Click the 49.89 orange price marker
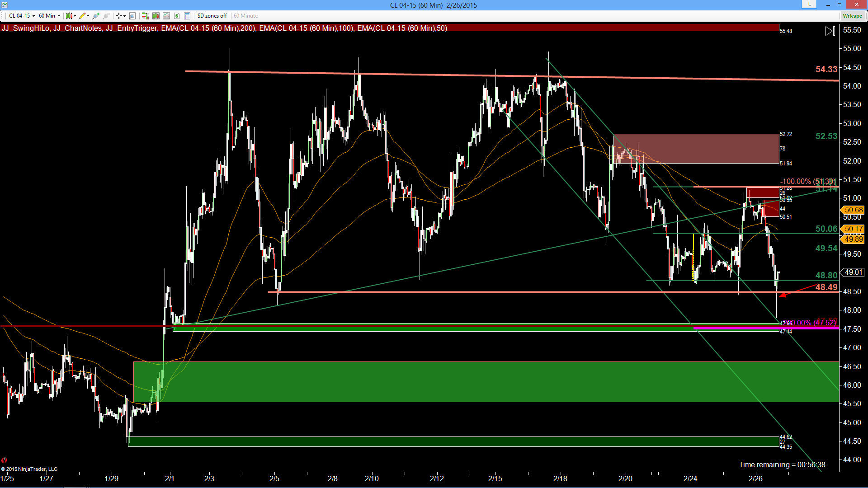This screenshot has height=488, width=868. coord(852,239)
